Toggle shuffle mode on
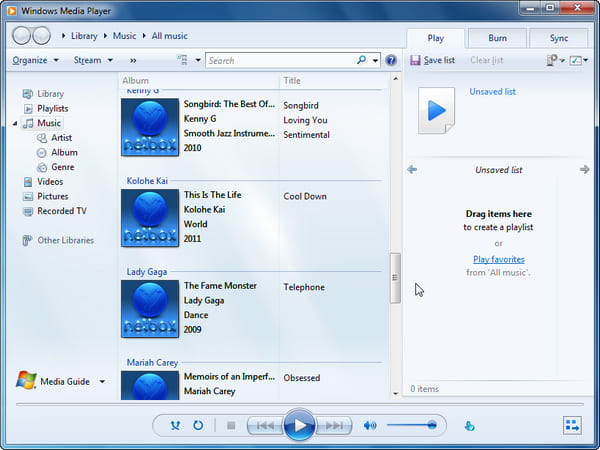The image size is (600, 450). [x=176, y=425]
